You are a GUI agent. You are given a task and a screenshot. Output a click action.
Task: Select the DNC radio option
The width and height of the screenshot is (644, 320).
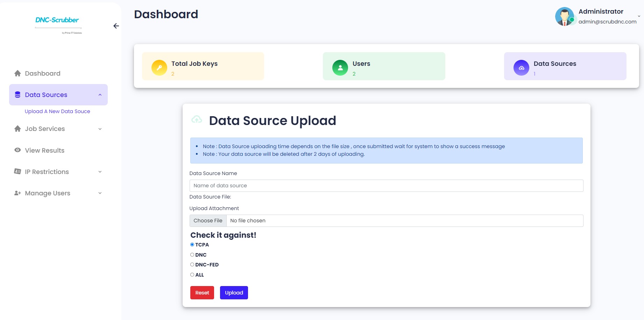pos(192,255)
